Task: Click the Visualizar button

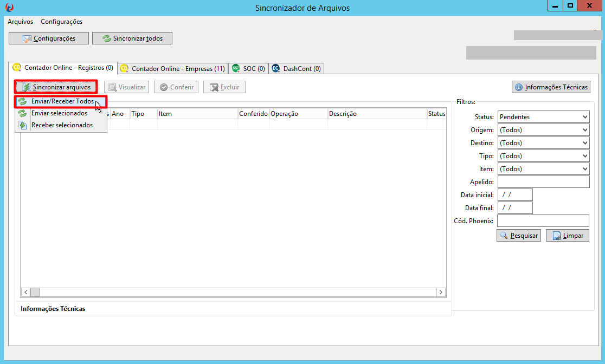Action: click(126, 87)
